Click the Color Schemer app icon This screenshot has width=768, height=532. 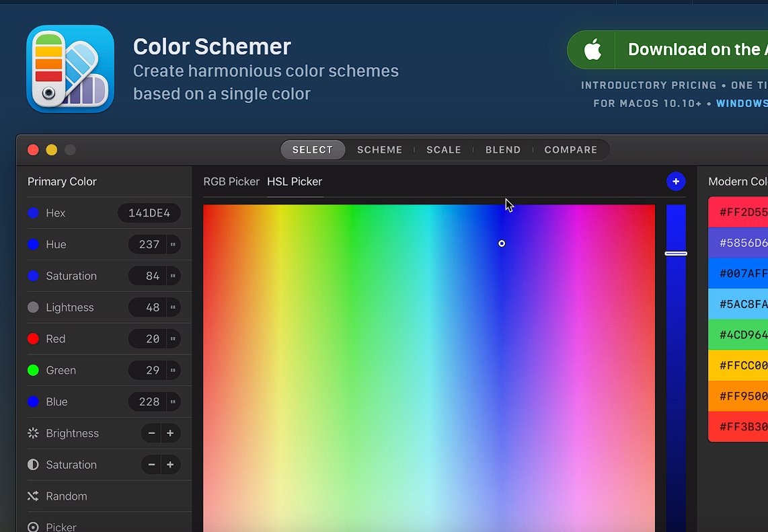coord(70,69)
